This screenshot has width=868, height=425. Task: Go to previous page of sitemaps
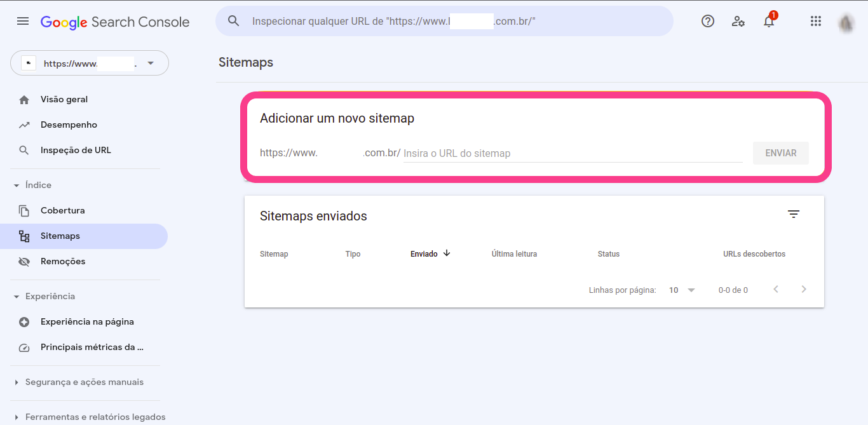pyautogui.click(x=776, y=289)
